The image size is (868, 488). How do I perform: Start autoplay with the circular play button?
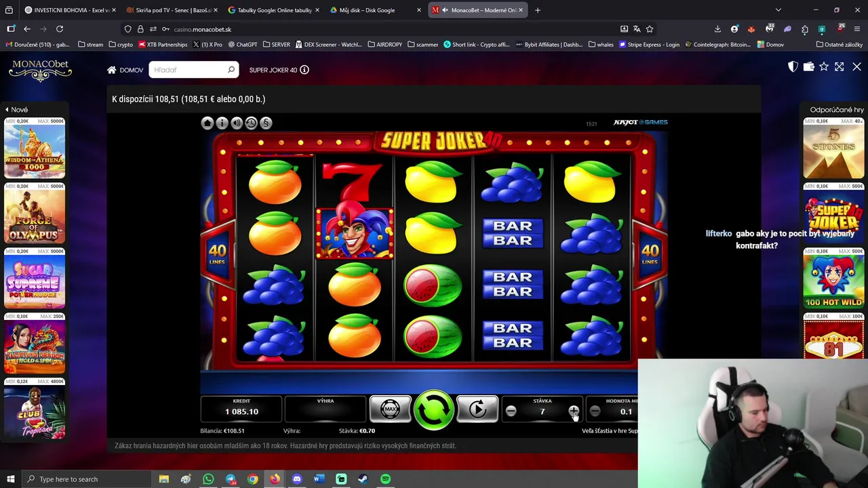tap(477, 409)
